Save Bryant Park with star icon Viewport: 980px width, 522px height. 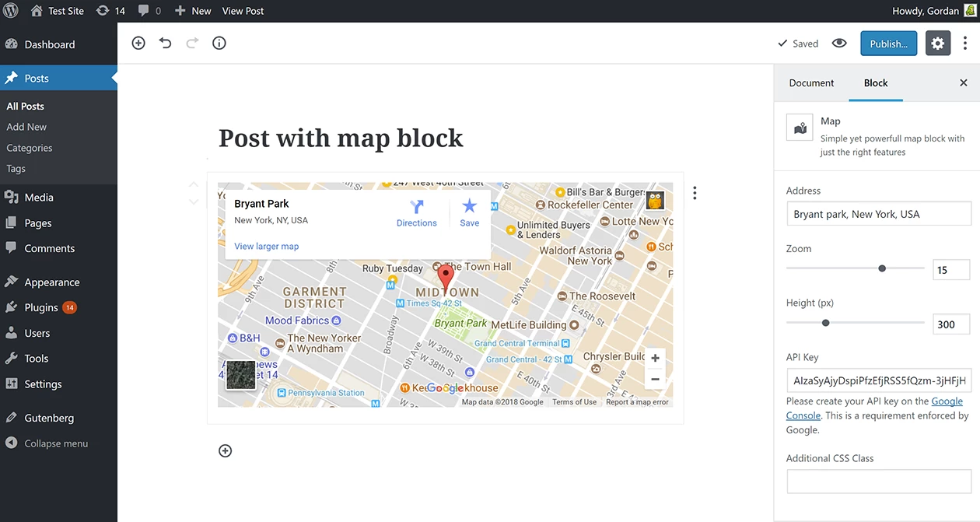[470, 213]
